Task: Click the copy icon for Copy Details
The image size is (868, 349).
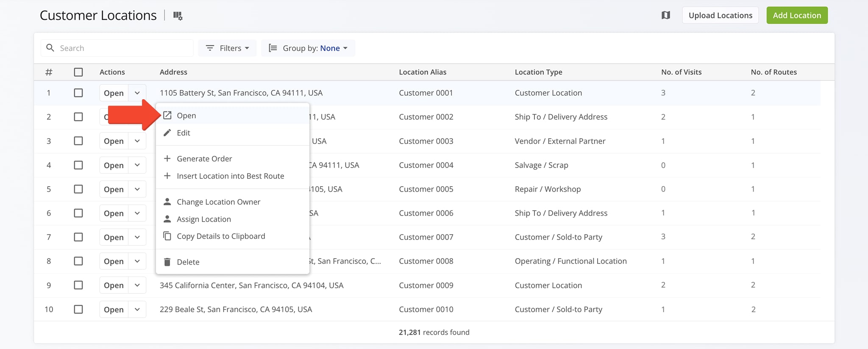Action: (x=167, y=236)
